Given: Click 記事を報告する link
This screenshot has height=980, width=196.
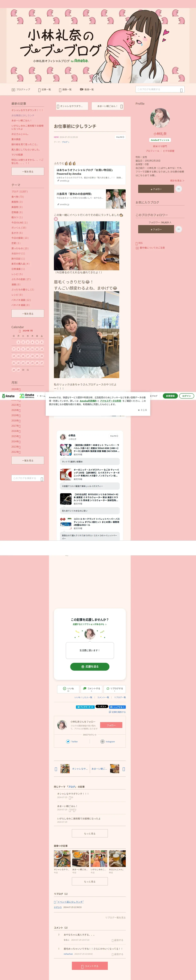Looking at the screenshot, I should coord(117,712).
